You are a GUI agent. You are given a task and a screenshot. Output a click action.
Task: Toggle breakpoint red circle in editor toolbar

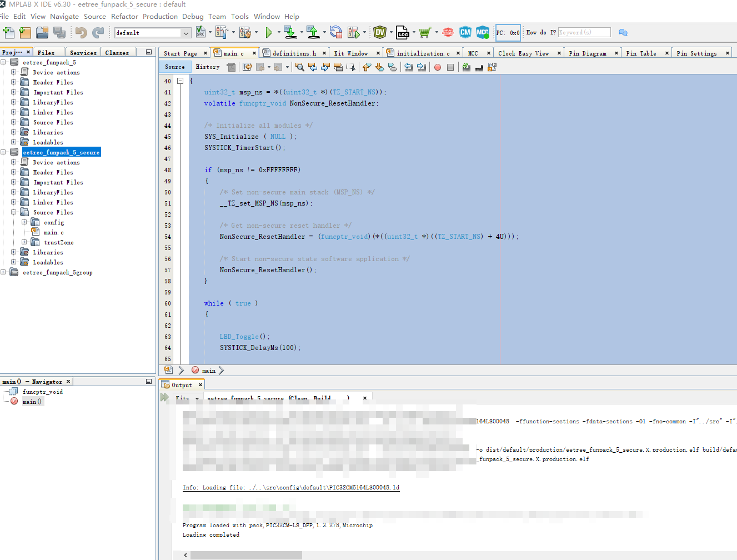[438, 67]
